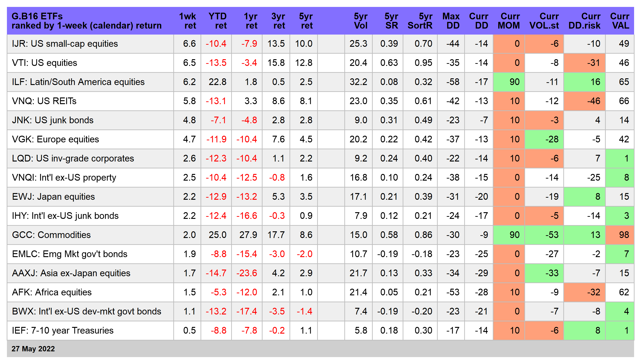Click the 'Curr VAL' column header
This screenshot has width=641, height=364.
tap(620, 21)
